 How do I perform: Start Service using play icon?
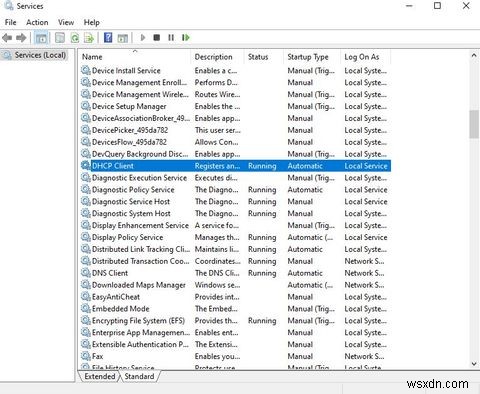click(x=143, y=37)
